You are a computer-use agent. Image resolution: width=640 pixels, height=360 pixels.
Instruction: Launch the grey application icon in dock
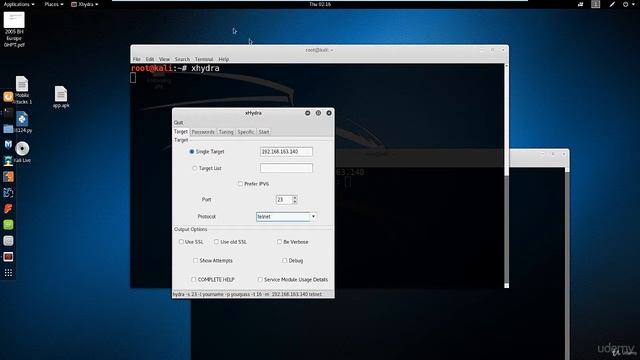8,240
